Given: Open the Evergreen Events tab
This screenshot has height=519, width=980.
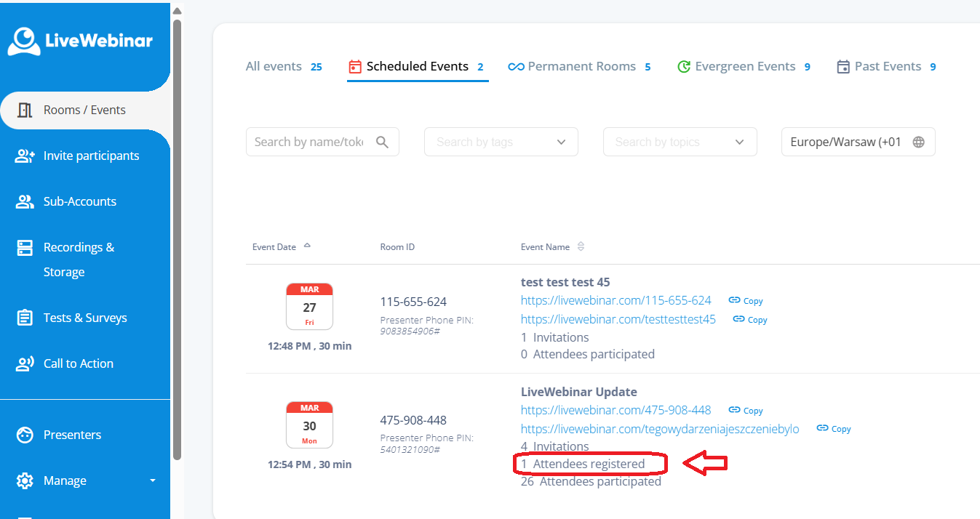Looking at the screenshot, I should tap(744, 66).
